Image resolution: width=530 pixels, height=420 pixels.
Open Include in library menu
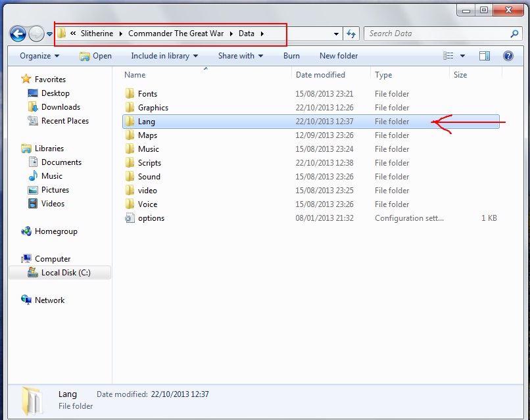click(164, 56)
